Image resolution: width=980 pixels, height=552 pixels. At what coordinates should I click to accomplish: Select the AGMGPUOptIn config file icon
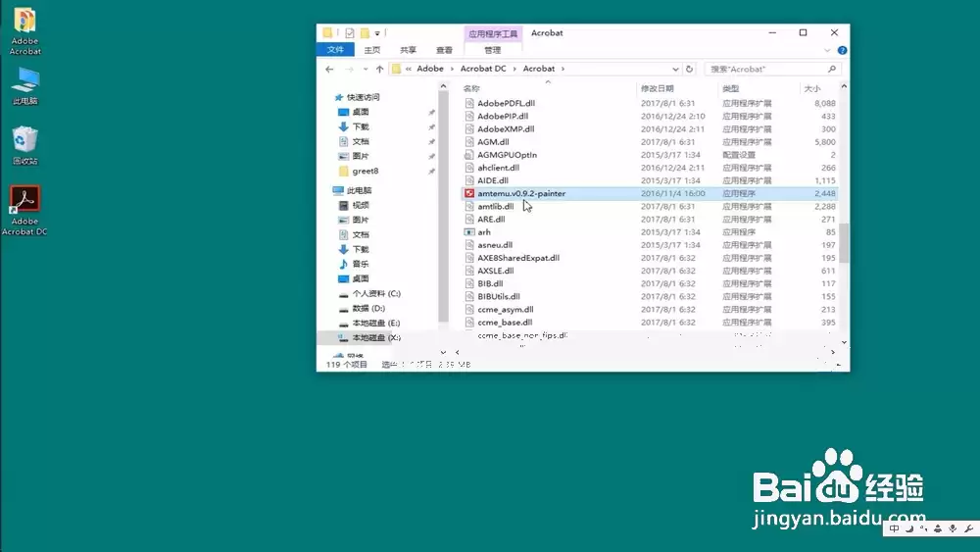click(469, 154)
